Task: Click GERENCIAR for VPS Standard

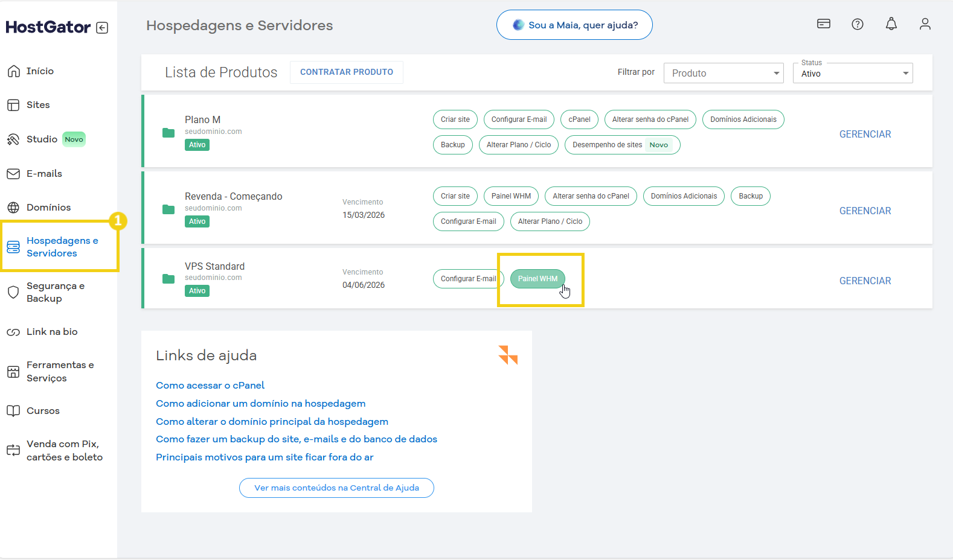Action: click(865, 281)
